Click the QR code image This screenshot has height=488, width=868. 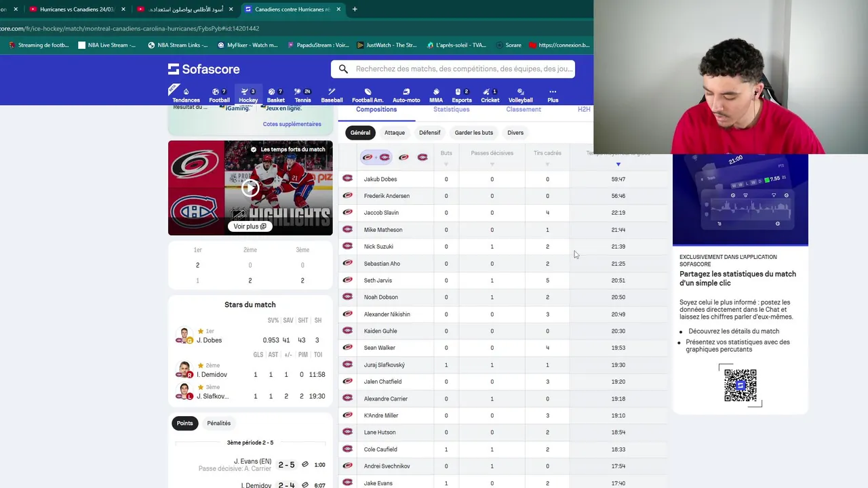(740, 385)
